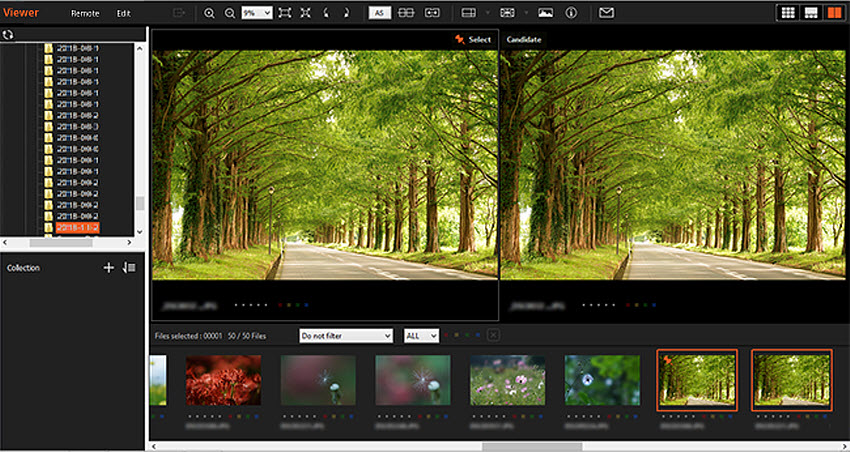Expand the comparison layout dropdown arrow

526,13
